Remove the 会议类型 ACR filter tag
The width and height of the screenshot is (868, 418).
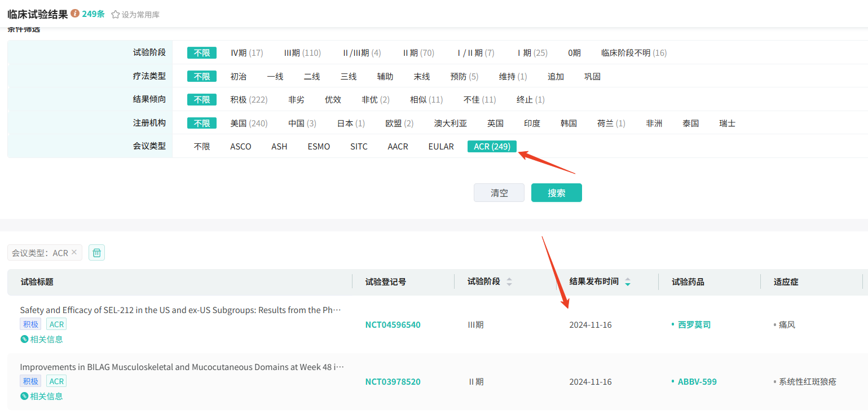click(74, 253)
